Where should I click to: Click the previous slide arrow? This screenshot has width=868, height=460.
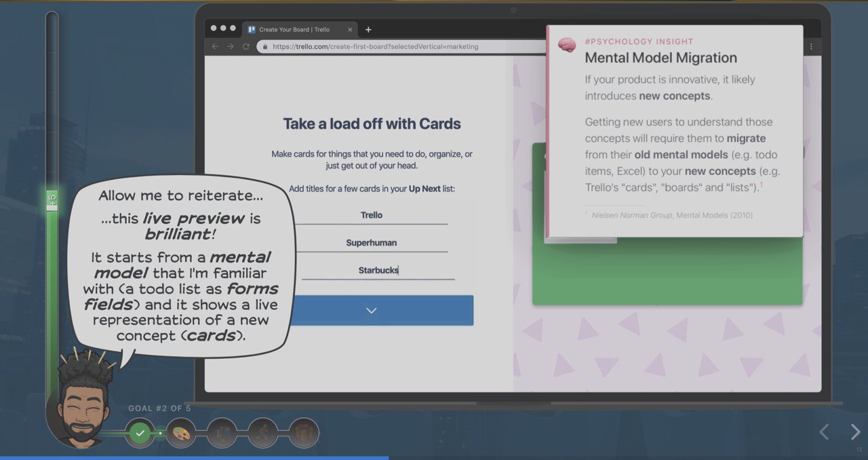824,432
